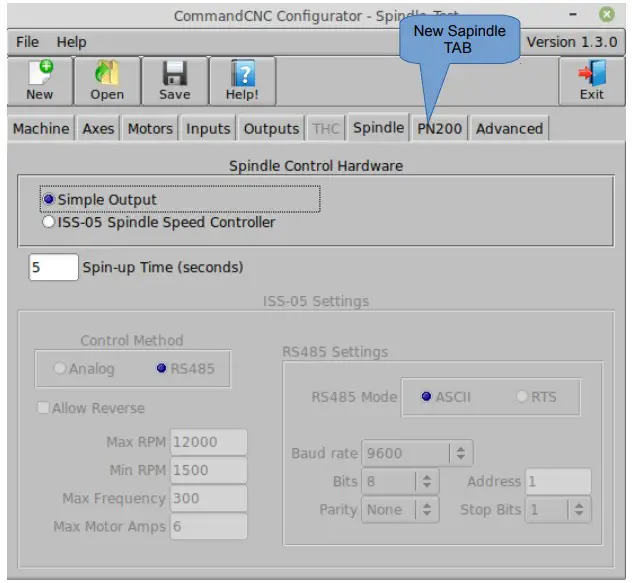Image resolution: width=632 pixels, height=583 pixels.
Task: Click the Spindle Control Hardware heading
Action: coord(316,166)
